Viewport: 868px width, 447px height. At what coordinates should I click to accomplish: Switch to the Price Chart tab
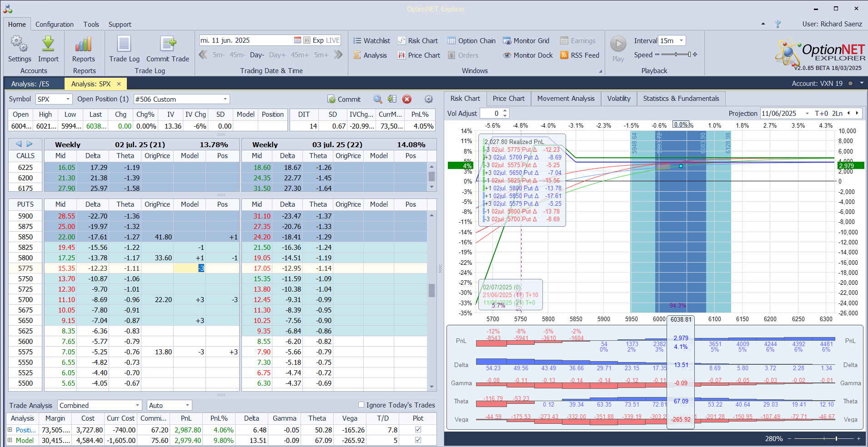(508, 99)
